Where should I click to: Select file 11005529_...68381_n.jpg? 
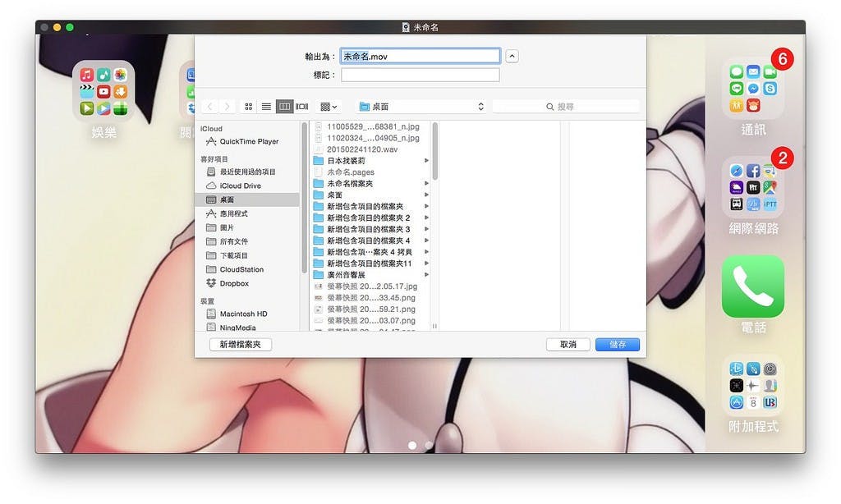(x=370, y=126)
